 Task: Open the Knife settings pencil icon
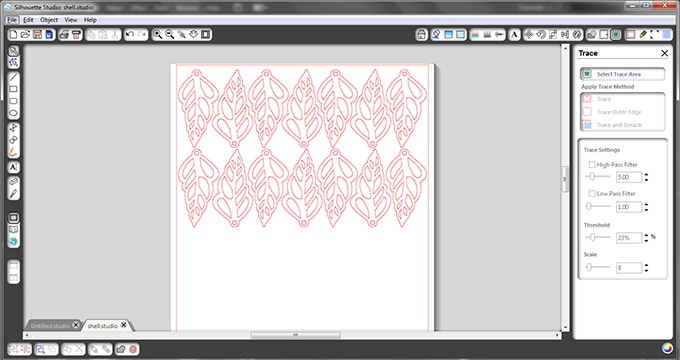643,34
